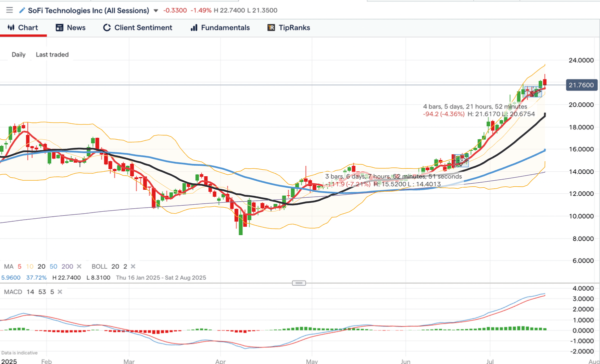Image resolution: width=600 pixels, height=364 pixels.
Task: Open the hamburger menu beside the instrument name
Action: [x=9, y=10]
